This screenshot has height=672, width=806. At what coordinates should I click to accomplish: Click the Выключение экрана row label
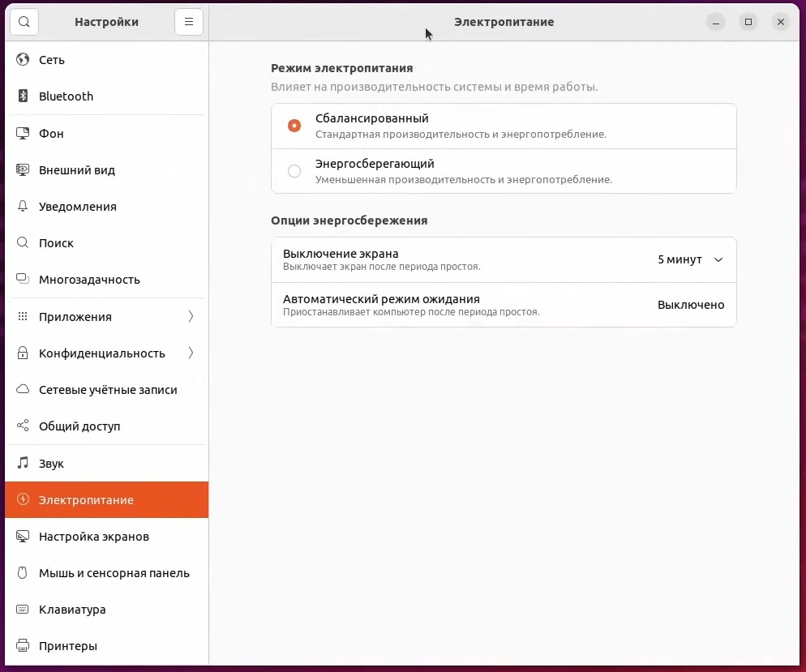click(x=341, y=254)
